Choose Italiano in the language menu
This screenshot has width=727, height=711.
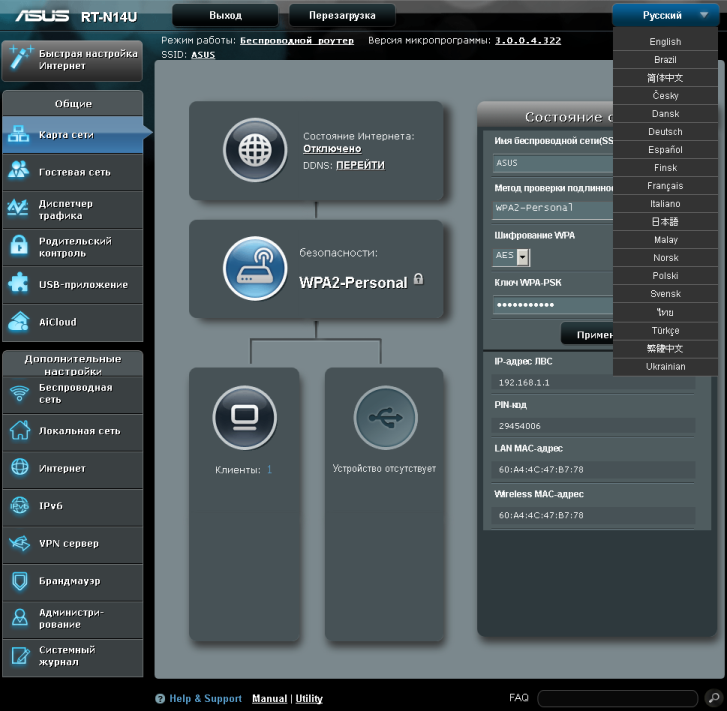tap(665, 204)
